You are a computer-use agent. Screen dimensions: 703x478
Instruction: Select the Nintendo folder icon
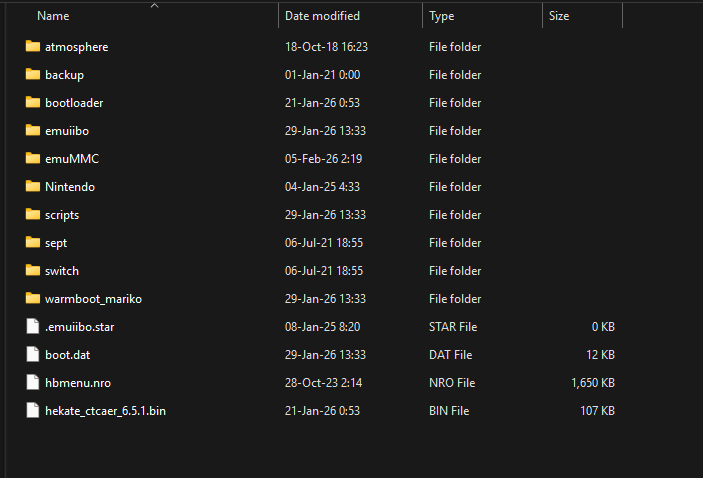pyautogui.click(x=33, y=186)
